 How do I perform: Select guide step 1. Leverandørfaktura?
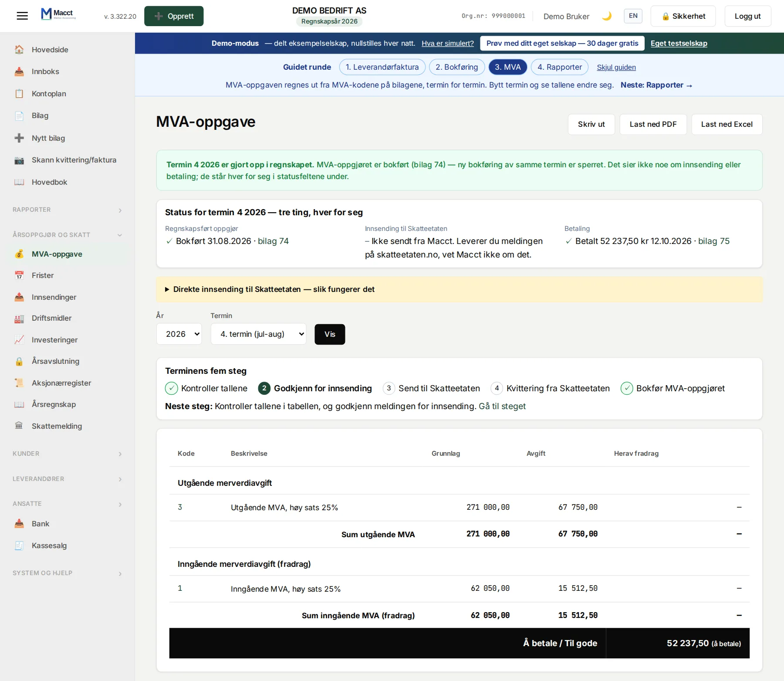(382, 67)
